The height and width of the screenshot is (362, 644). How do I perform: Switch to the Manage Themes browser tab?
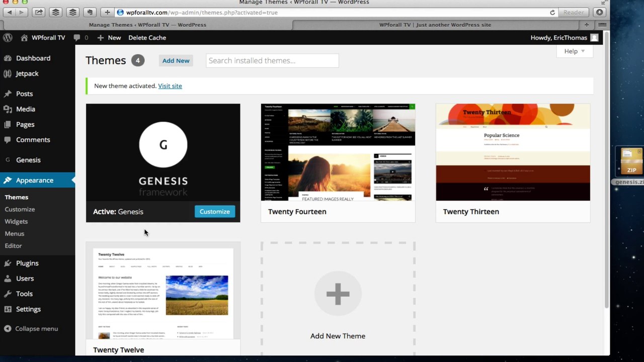coord(147,25)
